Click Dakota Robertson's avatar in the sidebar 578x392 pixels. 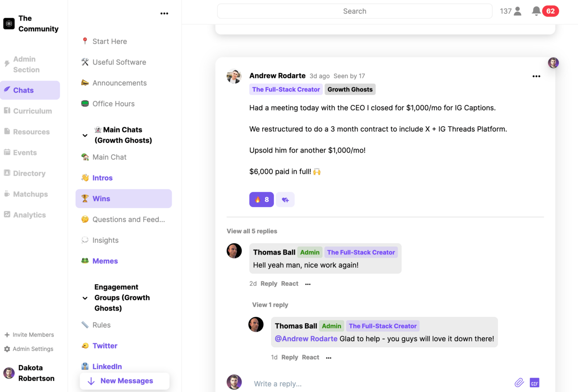point(9,373)
